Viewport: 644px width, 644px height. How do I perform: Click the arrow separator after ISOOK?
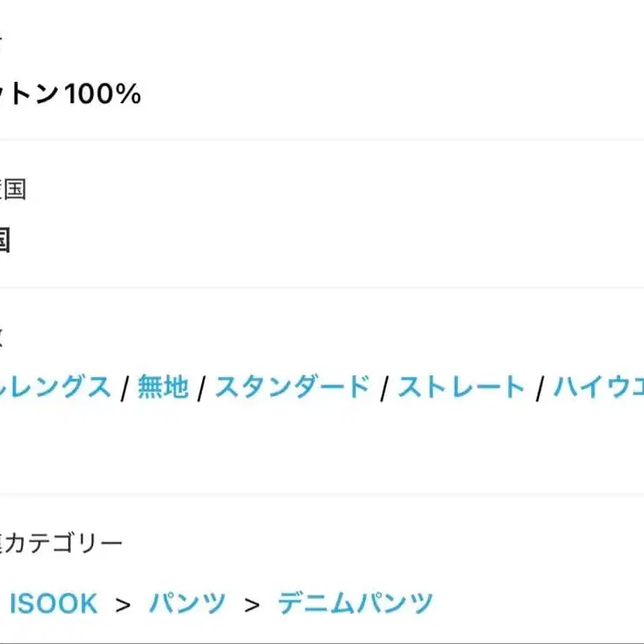point(124,605)
